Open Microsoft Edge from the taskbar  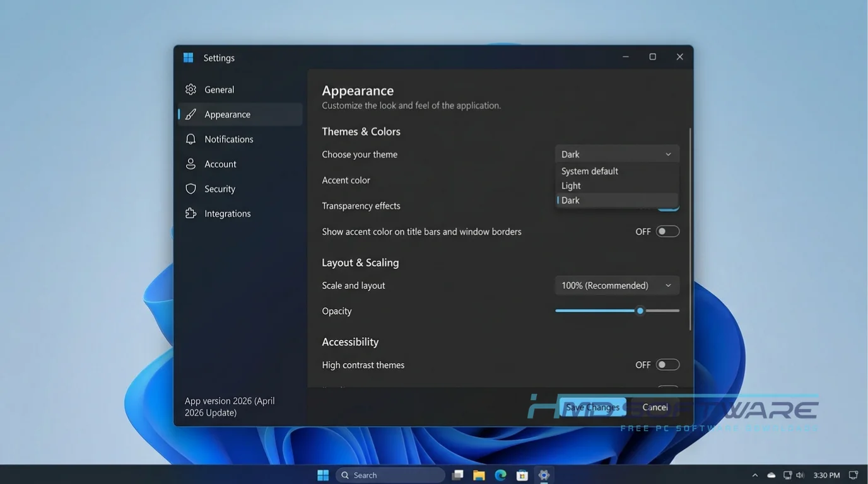[500, 475]
